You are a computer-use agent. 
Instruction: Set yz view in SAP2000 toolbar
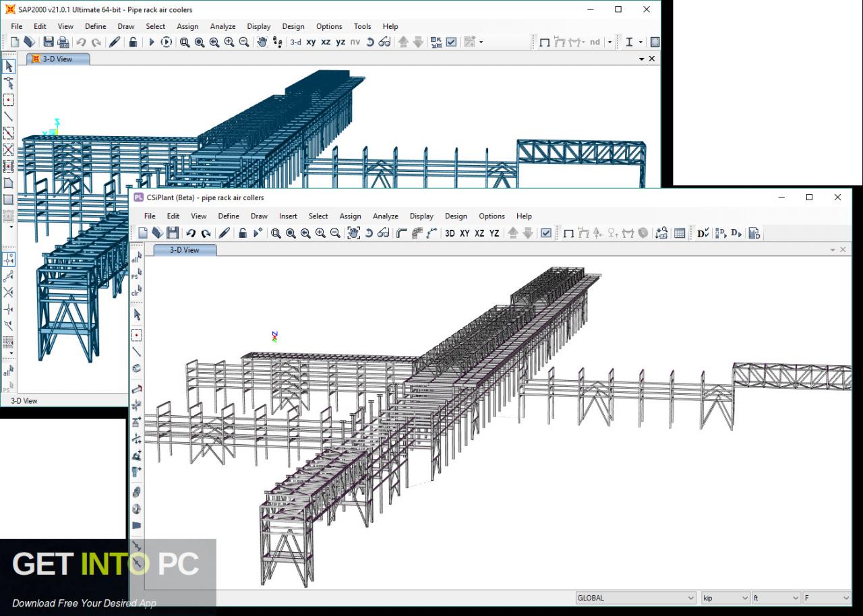click(340, 42)
